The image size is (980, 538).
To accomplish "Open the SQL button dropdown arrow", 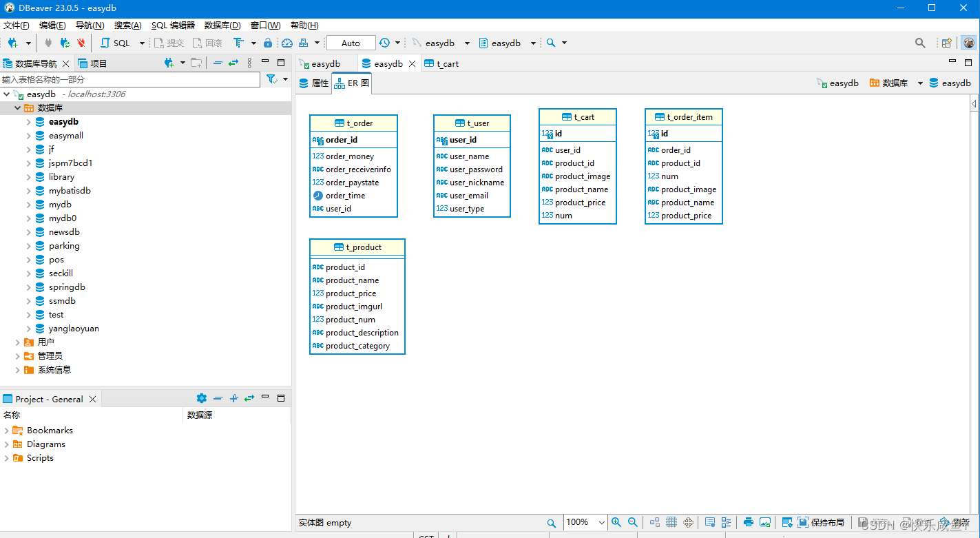I will 142,43.
